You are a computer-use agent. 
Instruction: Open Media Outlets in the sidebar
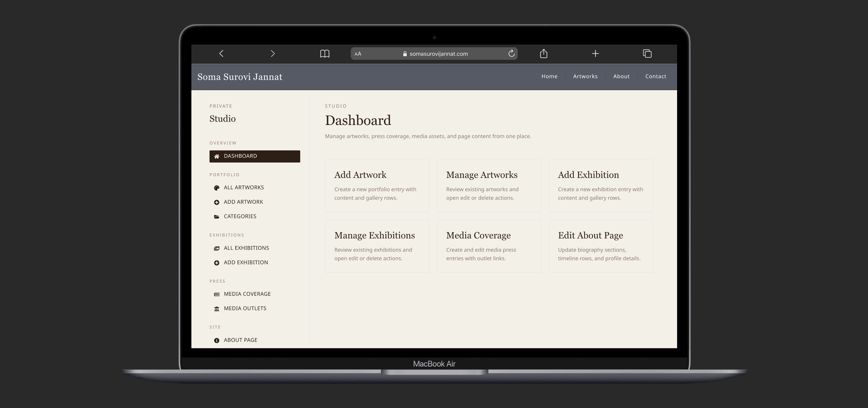click(245, 309)
